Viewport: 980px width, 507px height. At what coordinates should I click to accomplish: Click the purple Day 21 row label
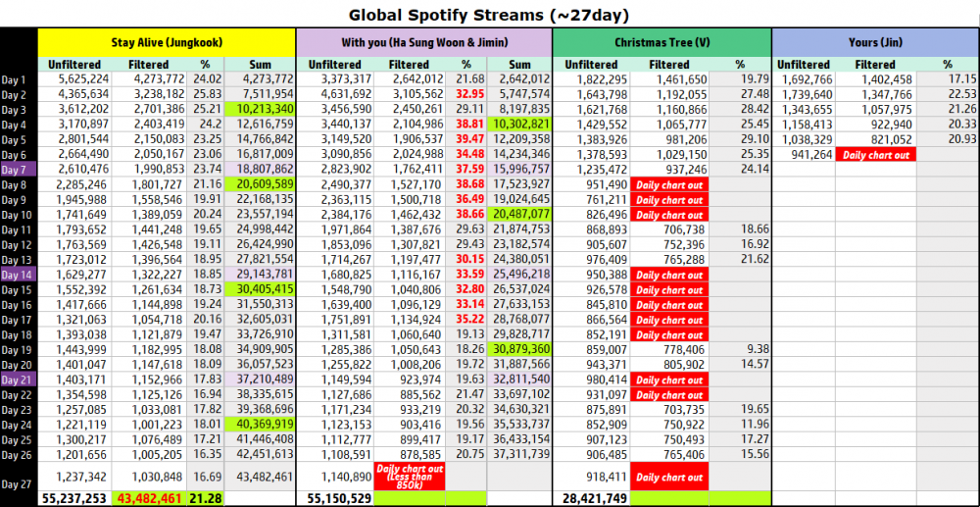click(x=19, y=380)
